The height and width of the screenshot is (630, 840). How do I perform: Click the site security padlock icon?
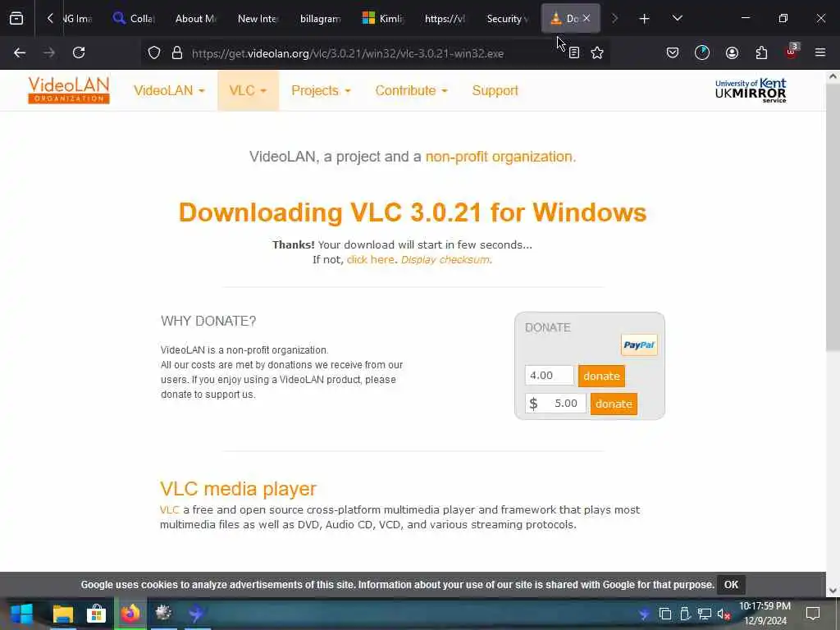(177, 53)
